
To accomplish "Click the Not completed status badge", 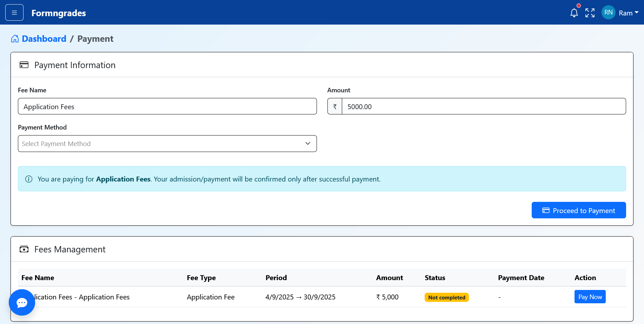I will tap(446, 297).
